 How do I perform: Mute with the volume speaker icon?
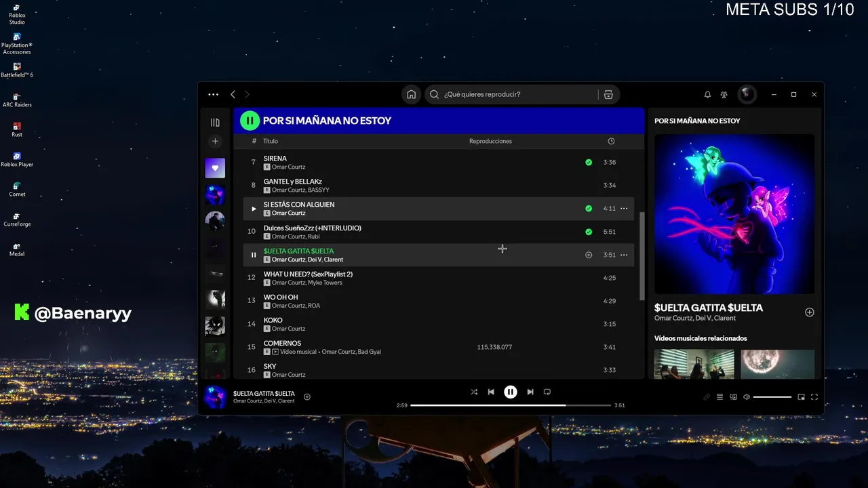pyautogui.click(x=747, y=397)
